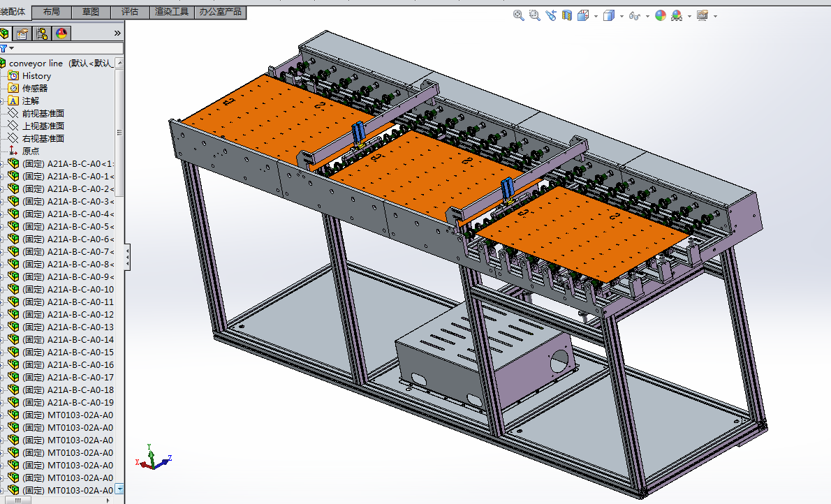Open the Edit Appearance color ball
Viewport: 831px width, 504px height.
coord(661,16)
